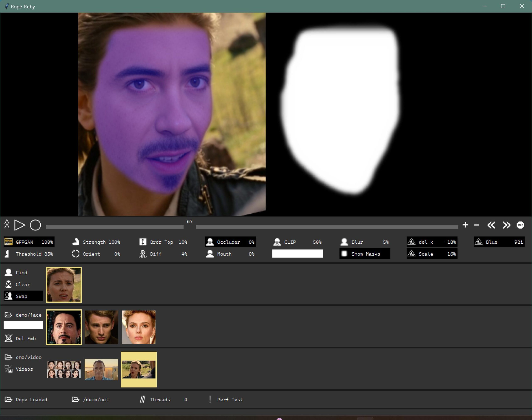Select the multi-face grid video thumbnail
The width and height of the screenshot is (532, 420).
point(64,369)
